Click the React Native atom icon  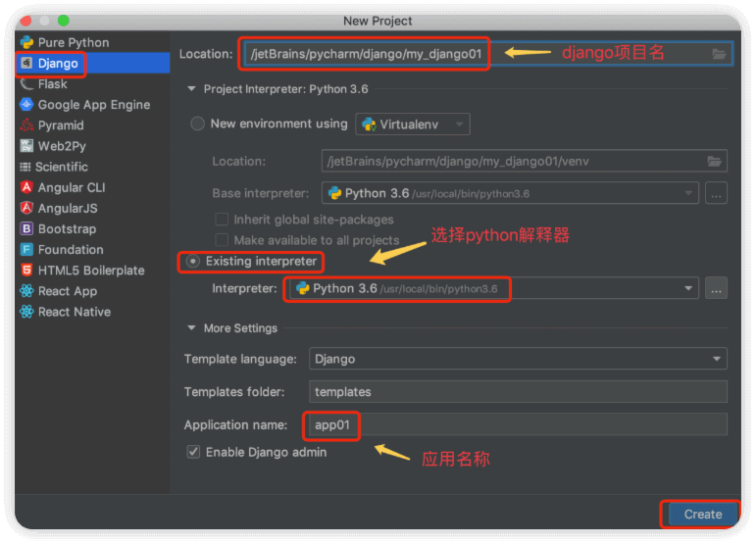(x=27, y=312)
